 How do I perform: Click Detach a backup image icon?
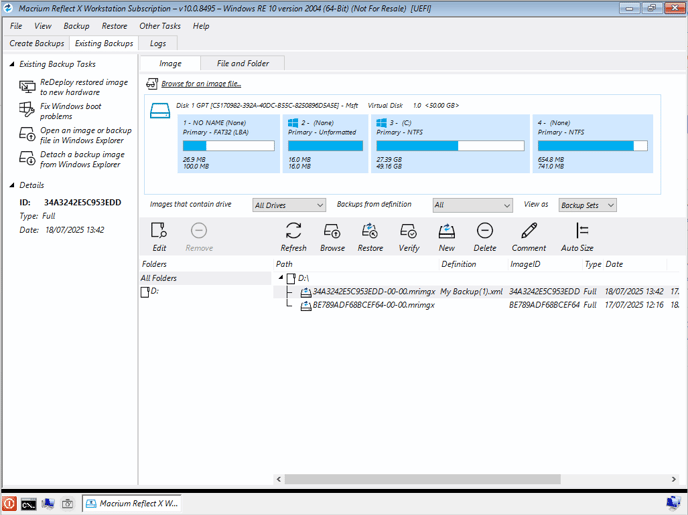27,158
